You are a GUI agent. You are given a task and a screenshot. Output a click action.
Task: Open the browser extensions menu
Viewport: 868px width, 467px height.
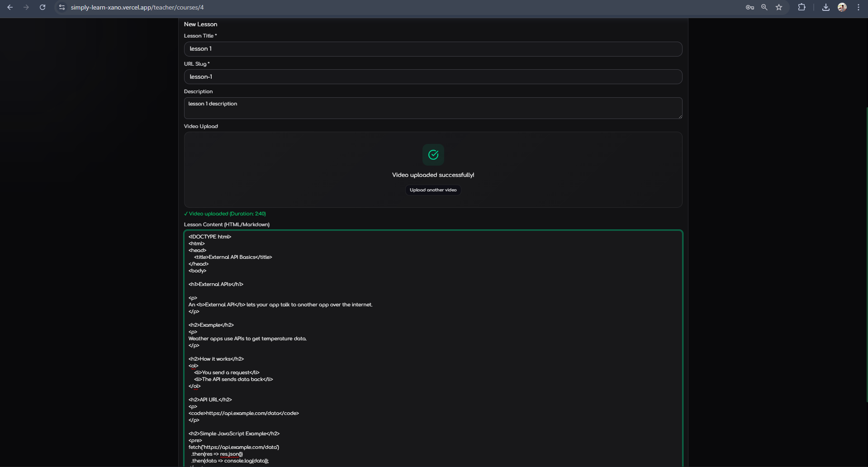pyautogui.click(x=802, y=7)
